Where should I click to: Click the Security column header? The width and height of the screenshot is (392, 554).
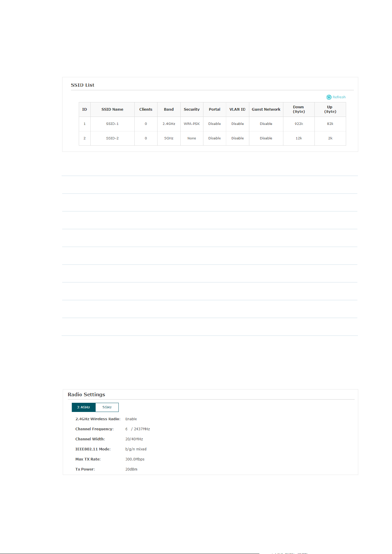point(192,109)
